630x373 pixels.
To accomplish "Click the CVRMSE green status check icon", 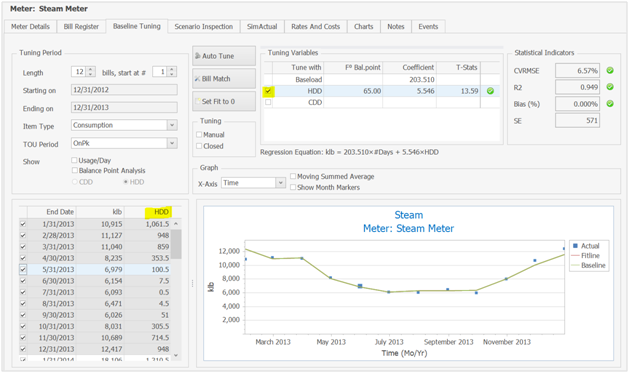I will [x=610, y=70].
